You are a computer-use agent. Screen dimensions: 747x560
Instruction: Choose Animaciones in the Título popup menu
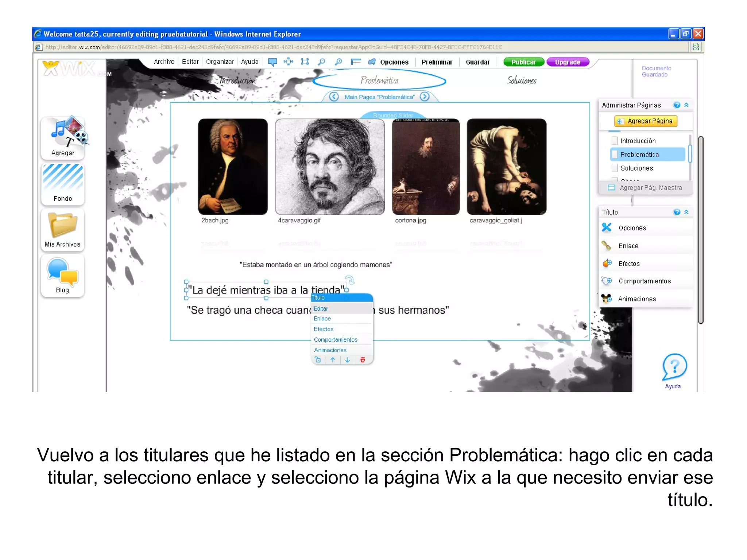tap(342, 350)
